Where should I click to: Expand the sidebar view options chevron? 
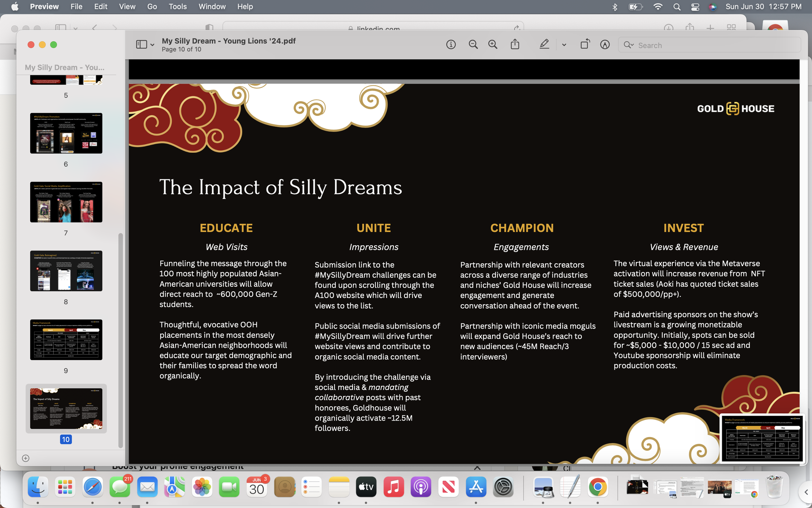point(152,45)
